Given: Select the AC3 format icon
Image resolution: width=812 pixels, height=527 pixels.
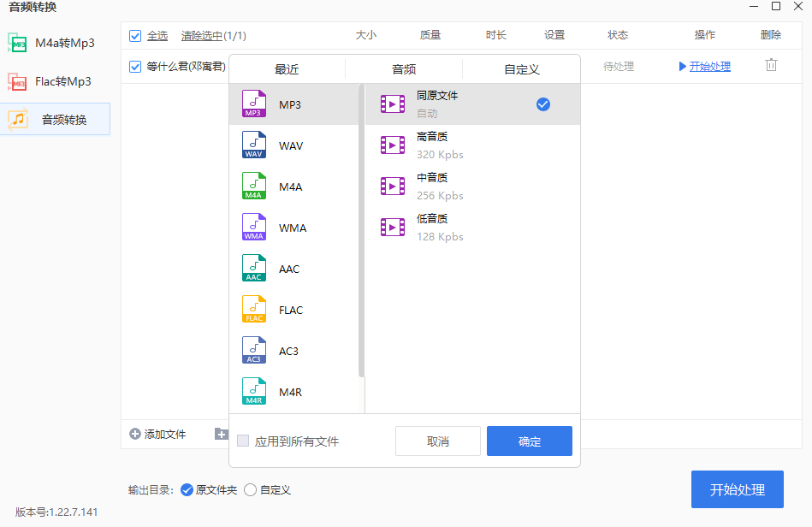Looking at the screenshot, I should point(253,350).
